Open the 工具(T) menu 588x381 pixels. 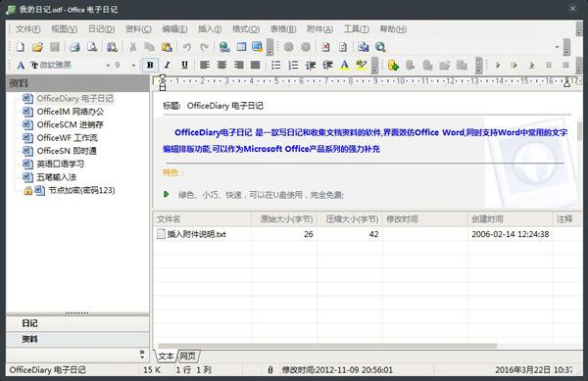[357, 29]
